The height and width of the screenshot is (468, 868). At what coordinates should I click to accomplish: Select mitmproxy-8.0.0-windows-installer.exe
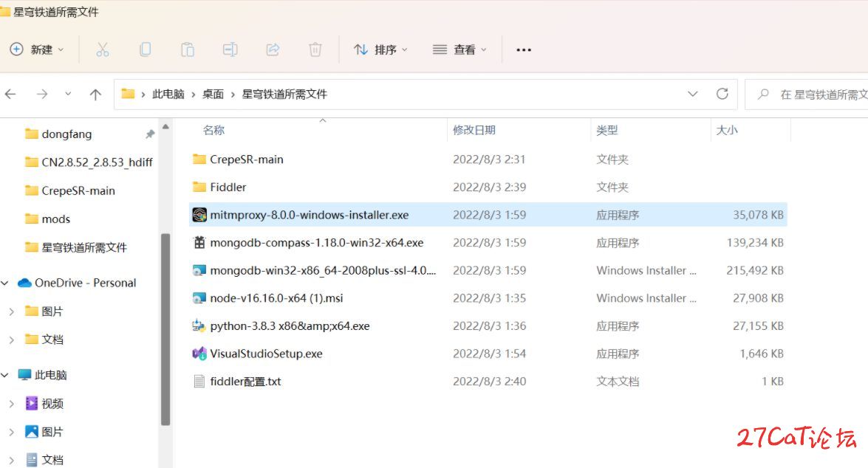[488, 215]
